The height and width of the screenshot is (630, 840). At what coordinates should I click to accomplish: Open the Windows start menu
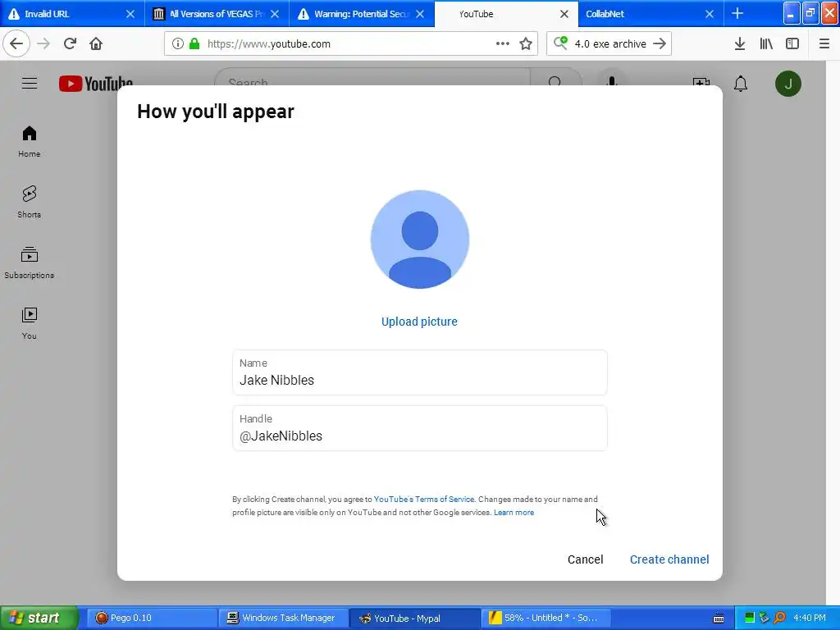(39, 618)
